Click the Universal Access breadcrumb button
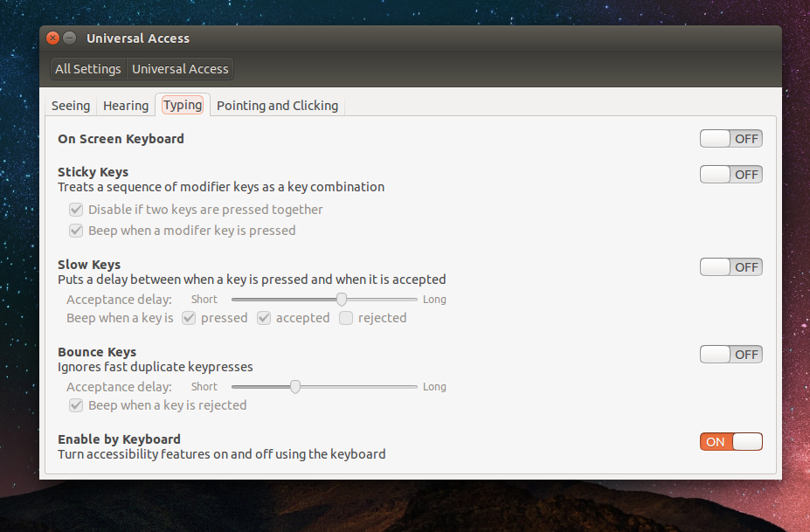The height and width of the screenshot is (532, 810). [180, 69]
